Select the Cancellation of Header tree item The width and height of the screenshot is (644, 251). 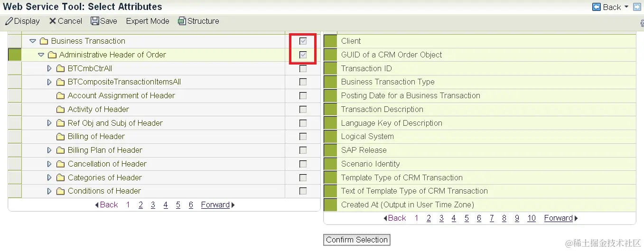pos(107,164)
